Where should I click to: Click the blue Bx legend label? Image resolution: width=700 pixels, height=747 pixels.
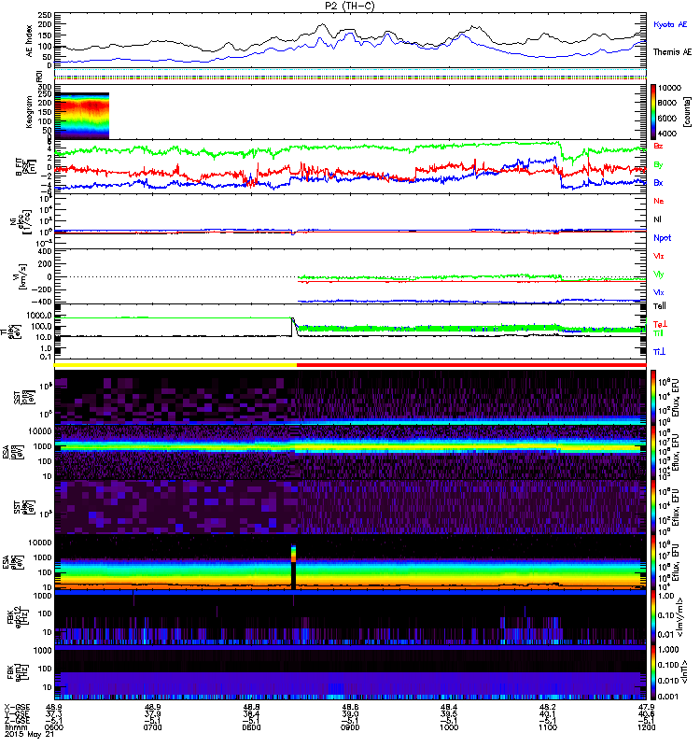[658, 182]
